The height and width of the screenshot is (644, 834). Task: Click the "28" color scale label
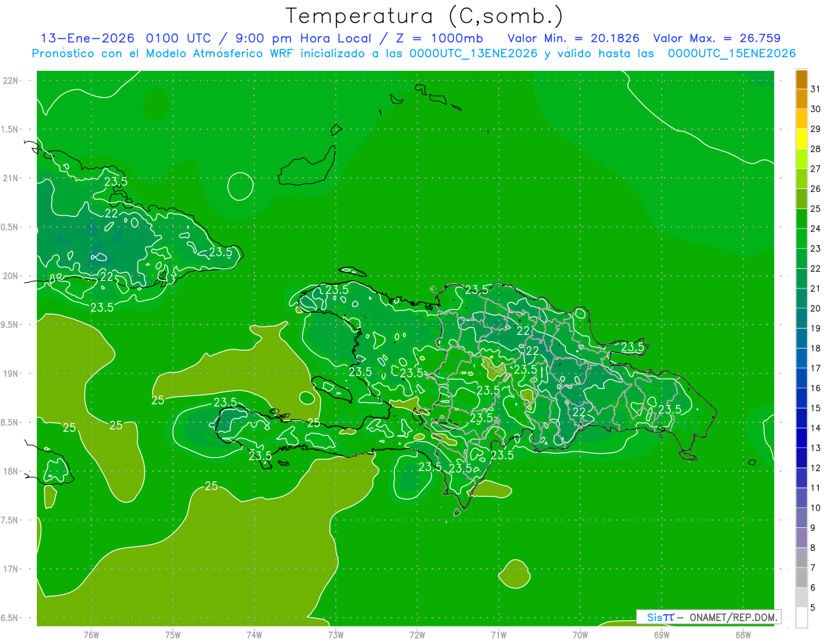point(816,149)
